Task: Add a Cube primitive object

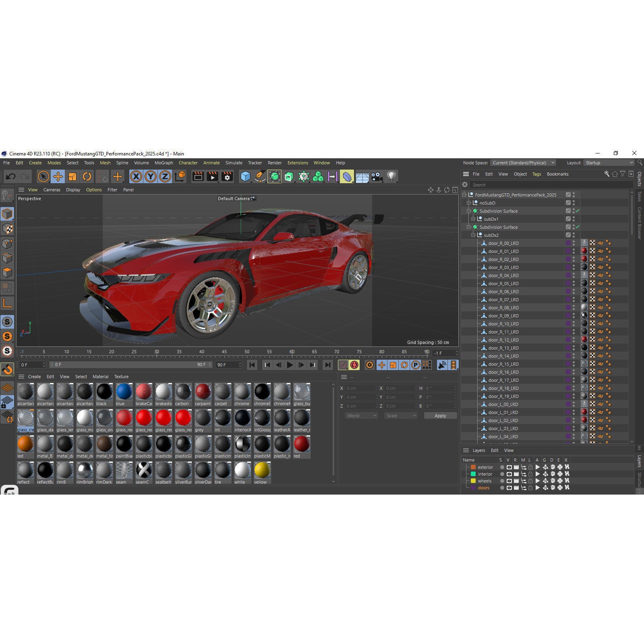Action: [x=245, y=176]
